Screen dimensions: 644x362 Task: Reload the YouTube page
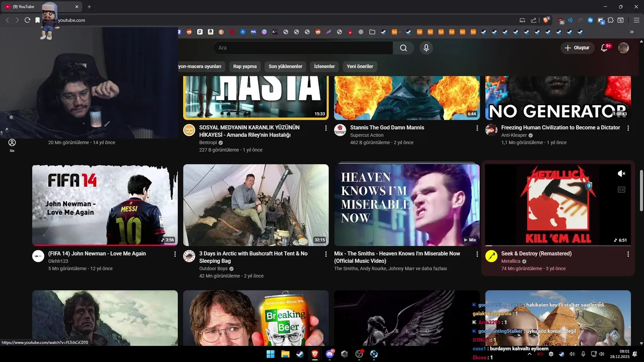pos(27,20)
